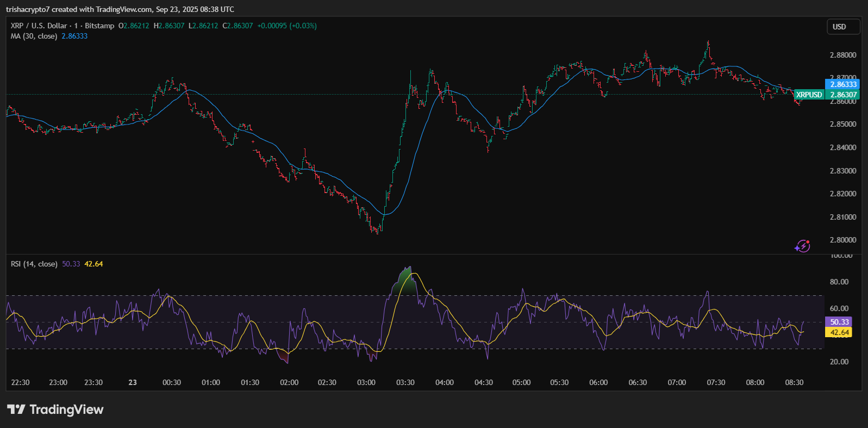This screenshot has height=428, width=868.
Task: Click the purple lightning spark icon
Action: pos(802,246)
